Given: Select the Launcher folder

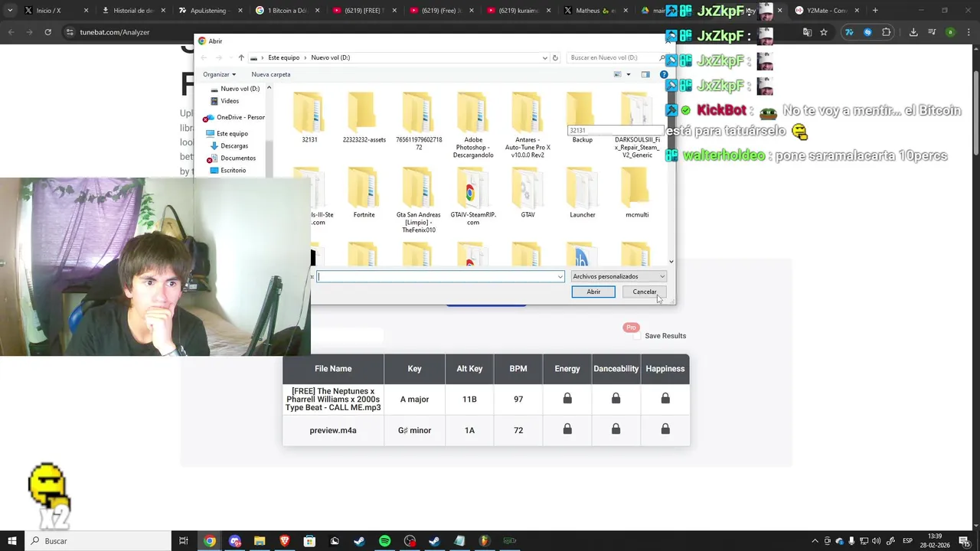Looking at the screenshot, I should coord(582,193).
